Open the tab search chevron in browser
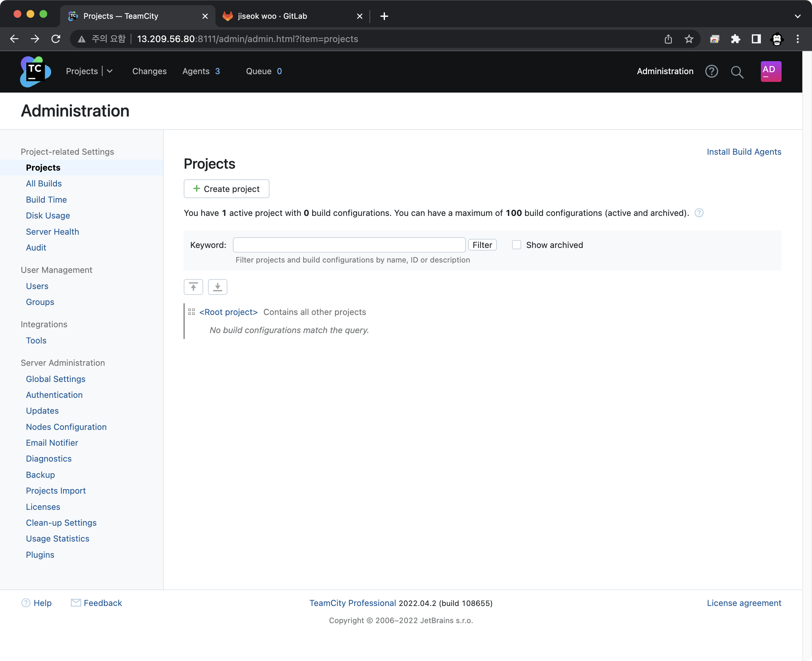The image size is (812, 661). 797,16
